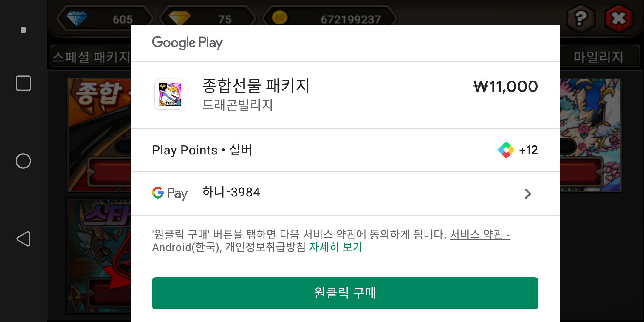
Task: Tap the Google Play logo header
Action: click(x=187, y=43)
